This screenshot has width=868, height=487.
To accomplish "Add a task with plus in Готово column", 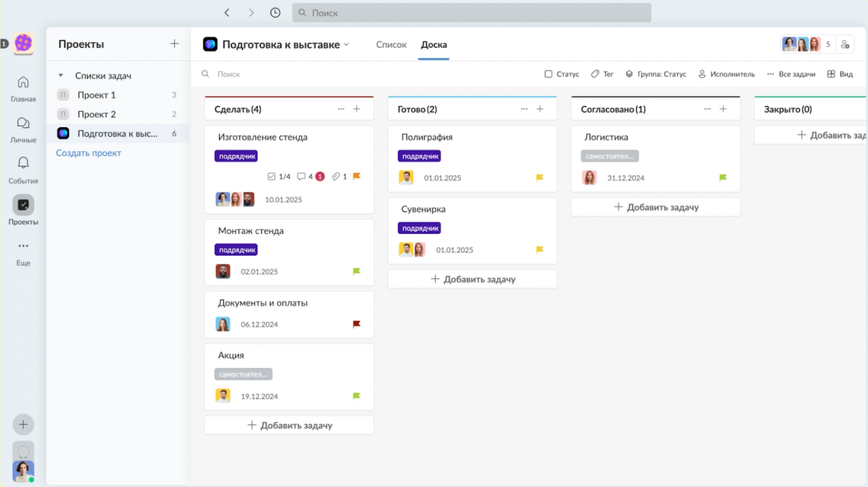I will tap(540, 109).
